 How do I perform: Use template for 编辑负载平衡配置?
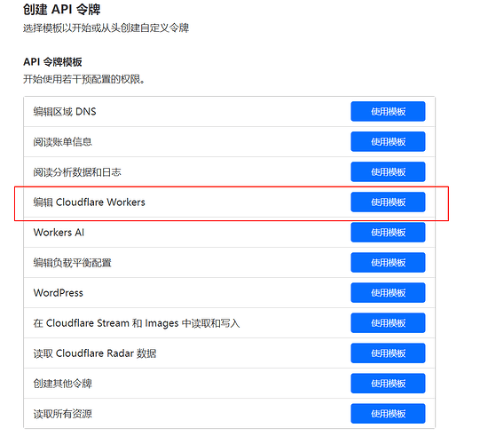pyautogui.click(x=388, y=263)
